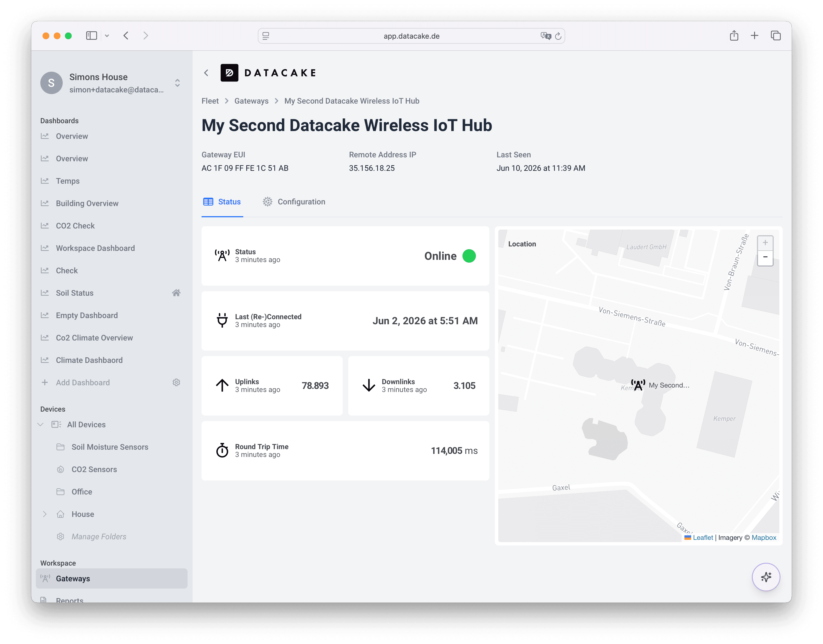The width and height of the screenshot is (823, 644).
Task: Click the Uplinks value 78.893
Action: (x=315, y=385)
